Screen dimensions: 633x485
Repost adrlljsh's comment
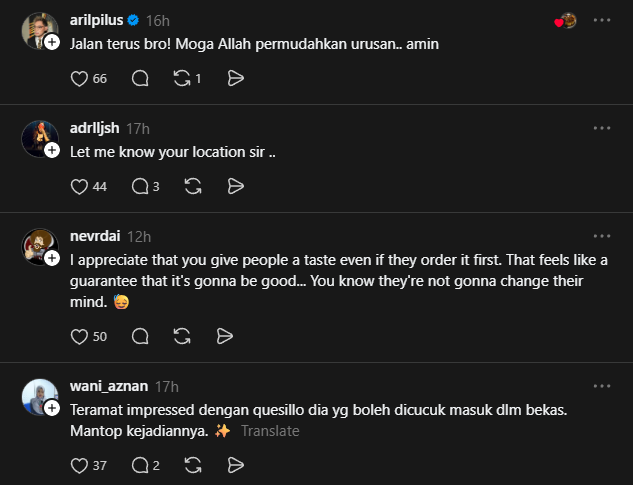pos(194,186)
